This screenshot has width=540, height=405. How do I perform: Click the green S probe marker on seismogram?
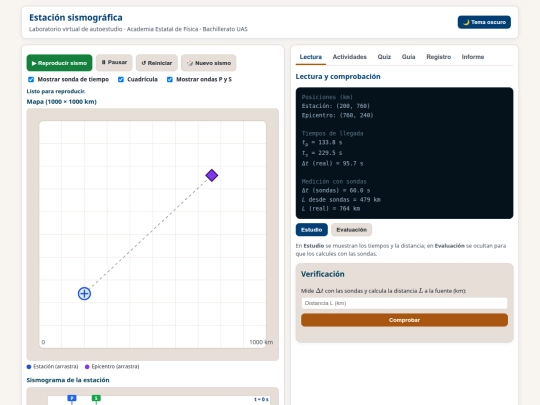coord(96,398)
